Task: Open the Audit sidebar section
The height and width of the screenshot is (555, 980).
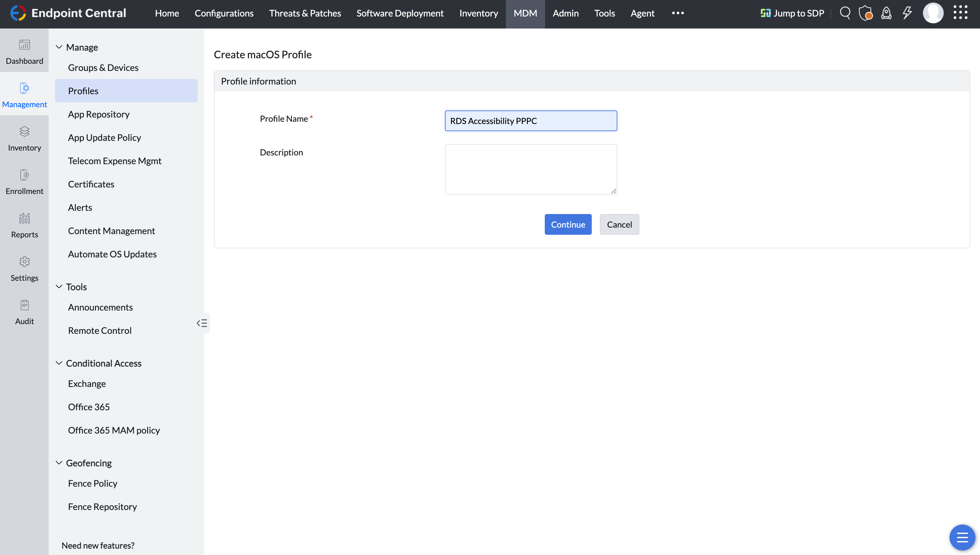Action: point(24,312)
